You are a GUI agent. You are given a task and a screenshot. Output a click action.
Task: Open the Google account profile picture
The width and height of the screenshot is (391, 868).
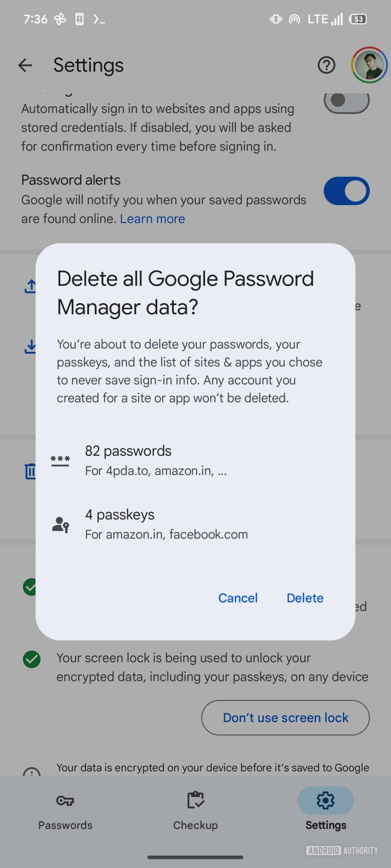pyautogui.click(x=369, y=65)
